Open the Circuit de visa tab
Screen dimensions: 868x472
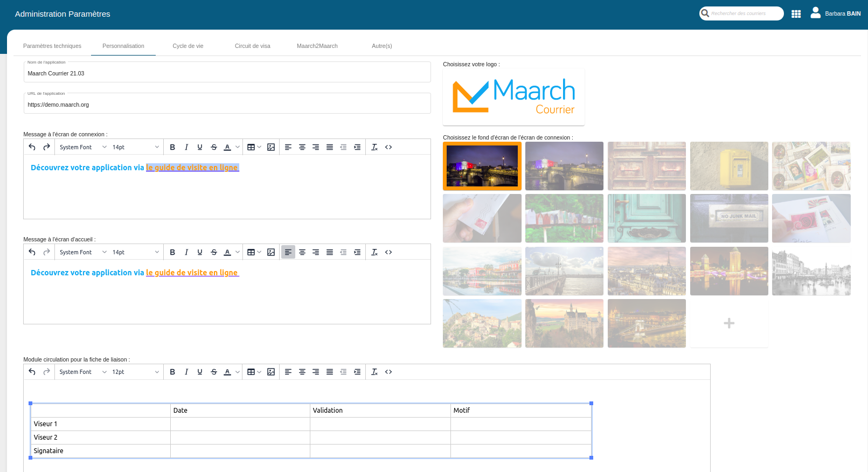click(x=252, y=46)
